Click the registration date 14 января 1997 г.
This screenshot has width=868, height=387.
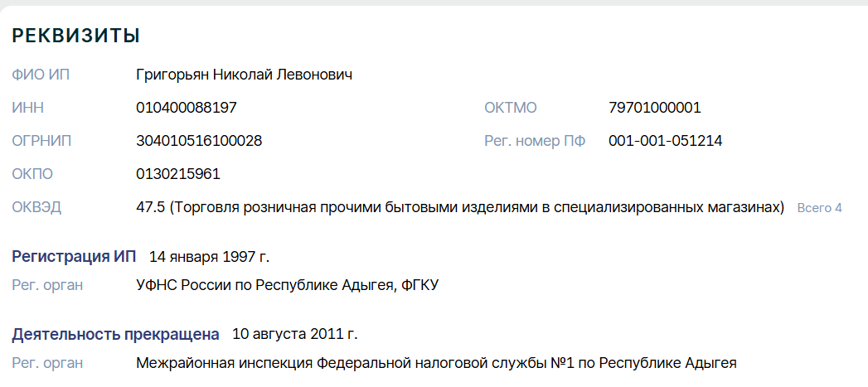click(209, 256)
